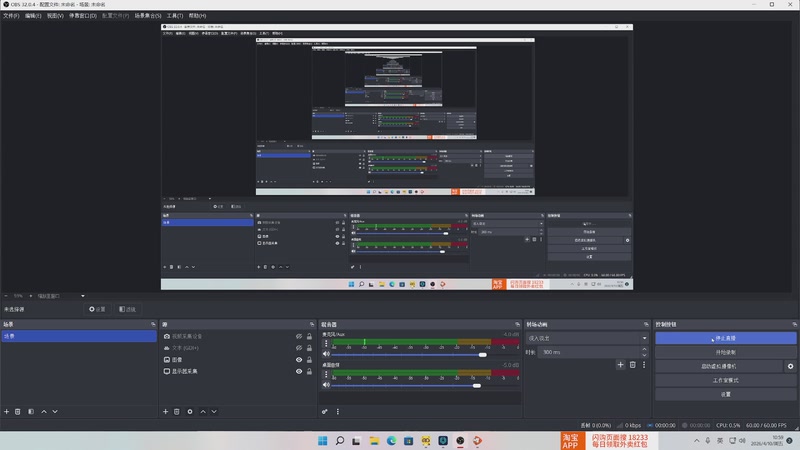Image resolution: width=800 pixels, height=450 pixels.
Task: Zoom out preview with minus button
Action: coord(6,296)
